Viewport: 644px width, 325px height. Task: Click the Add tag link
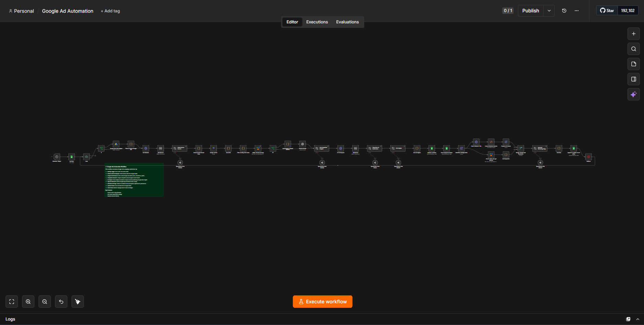[x=110, y=11]
